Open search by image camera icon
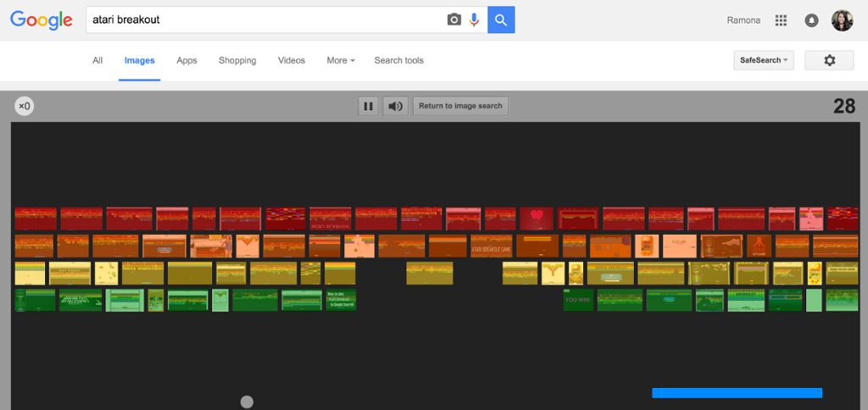Viewport: 868px width, 410px height. [454, 20]
